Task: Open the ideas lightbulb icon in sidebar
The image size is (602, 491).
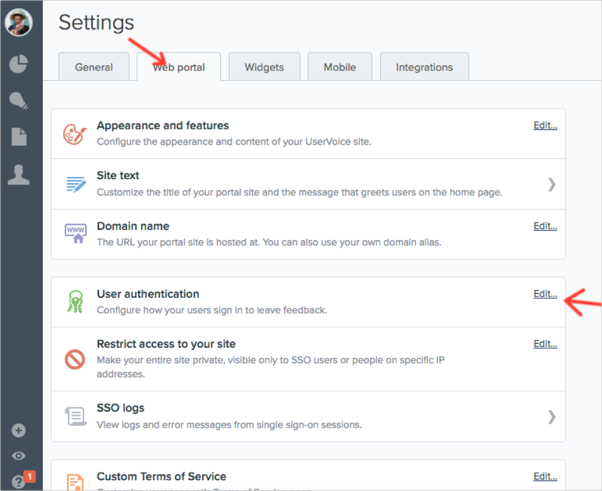Action: (x=19, y=100)
